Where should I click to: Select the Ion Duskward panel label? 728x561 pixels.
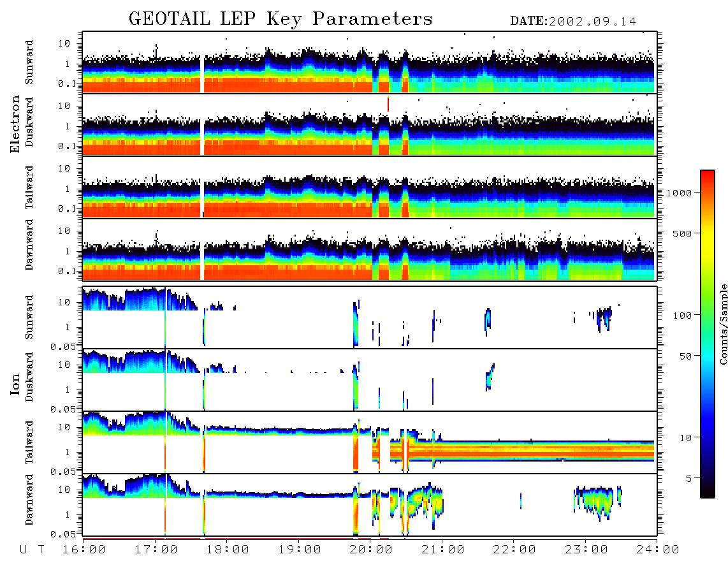[x=29, y=377]
